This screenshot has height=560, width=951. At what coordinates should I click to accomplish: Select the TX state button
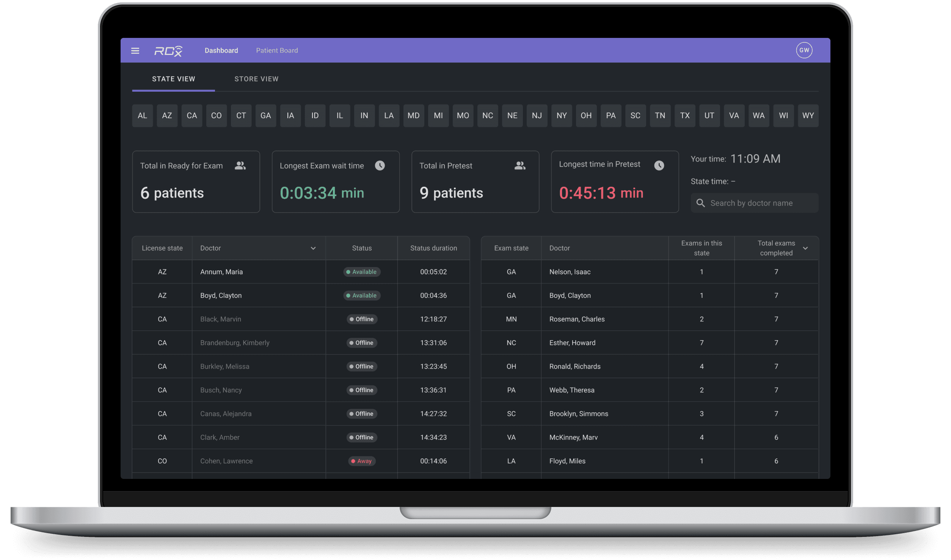click(x=684, y=116)
